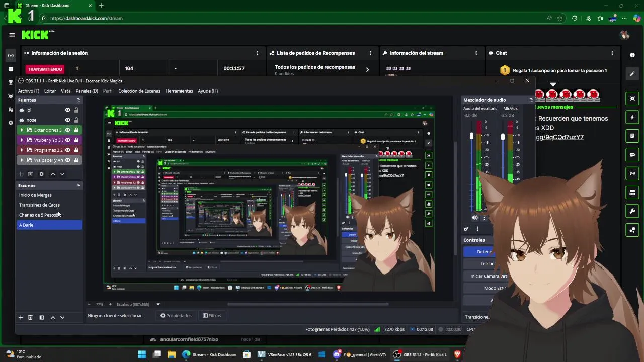Open the Herramientas menu

[179, 91]
